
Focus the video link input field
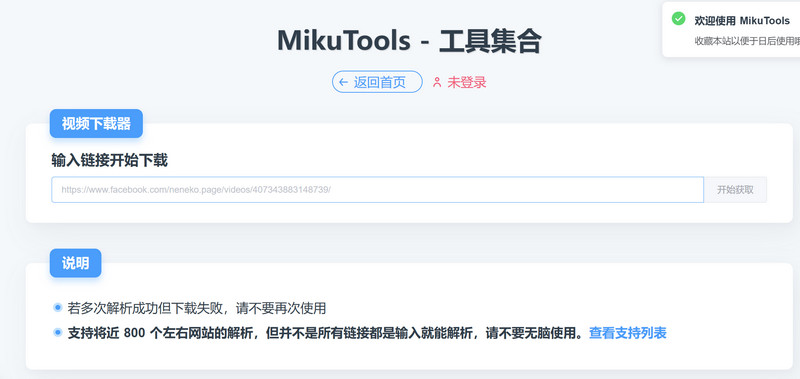tap(377, 190)
